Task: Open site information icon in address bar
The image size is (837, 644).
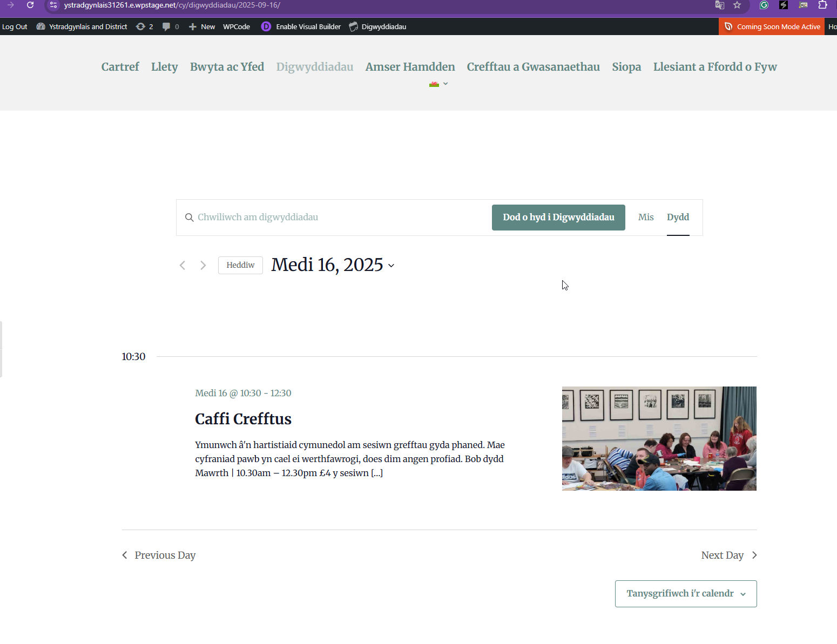Action: click(x=53, y=5)
